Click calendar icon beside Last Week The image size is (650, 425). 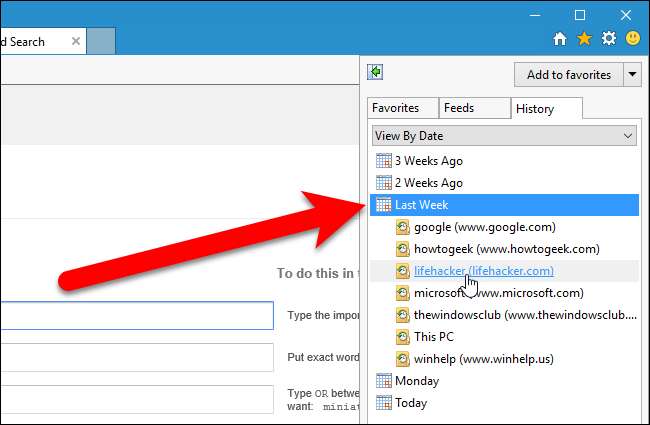pyautogui.click(x=383, y=204)
